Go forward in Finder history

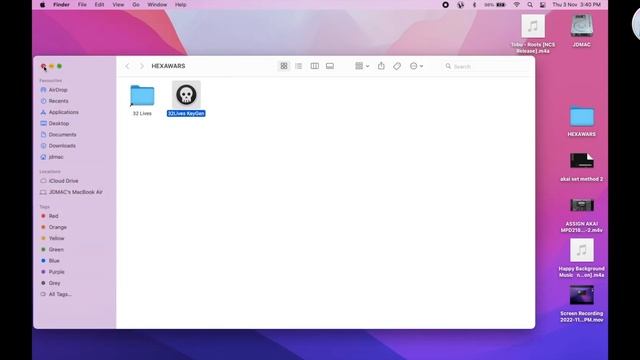pyautogui.click(x=142, y=66)
